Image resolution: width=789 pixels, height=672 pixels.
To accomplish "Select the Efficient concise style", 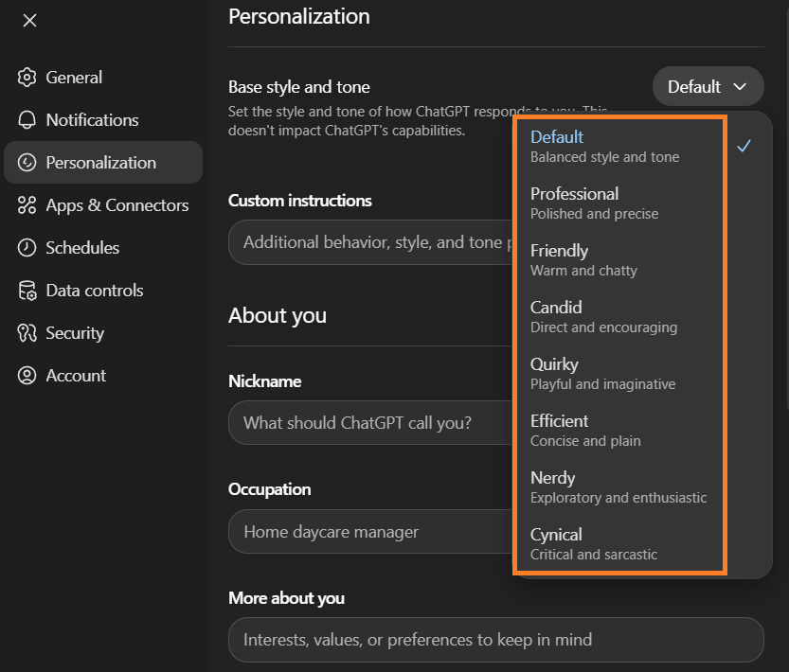I will [643, 431].
